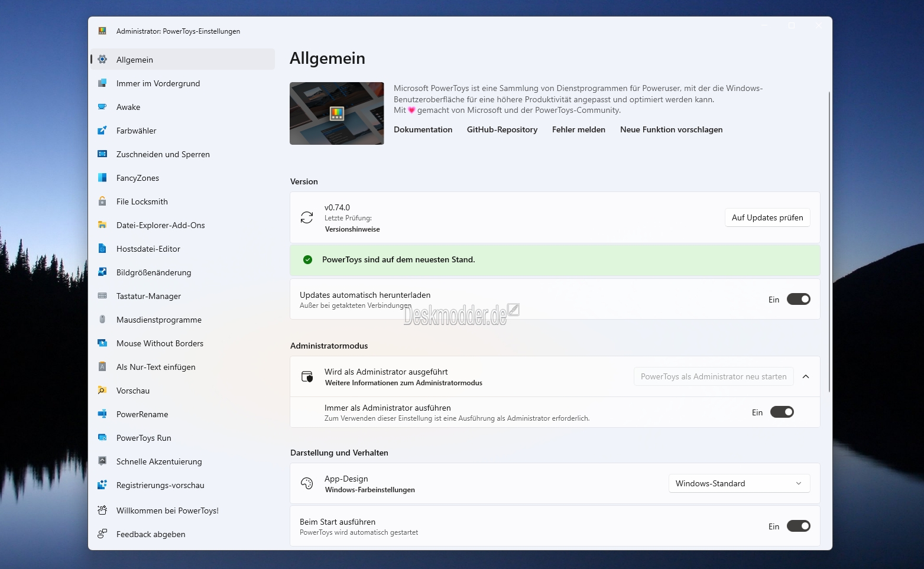The image size is (924, 569).
Task: Disable Updates automatisch herunterladen switch
Action: coord(798,300)
